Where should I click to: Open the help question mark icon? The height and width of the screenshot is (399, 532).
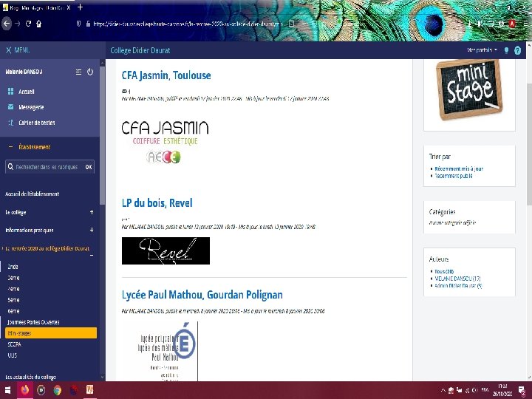click(517, 50)
